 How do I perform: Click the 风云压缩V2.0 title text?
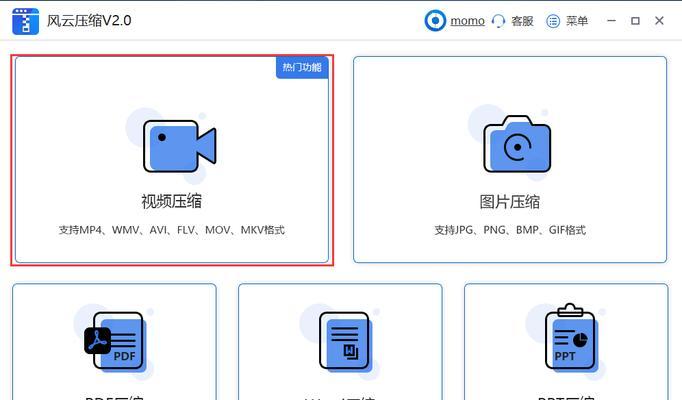tap(89, 20)
